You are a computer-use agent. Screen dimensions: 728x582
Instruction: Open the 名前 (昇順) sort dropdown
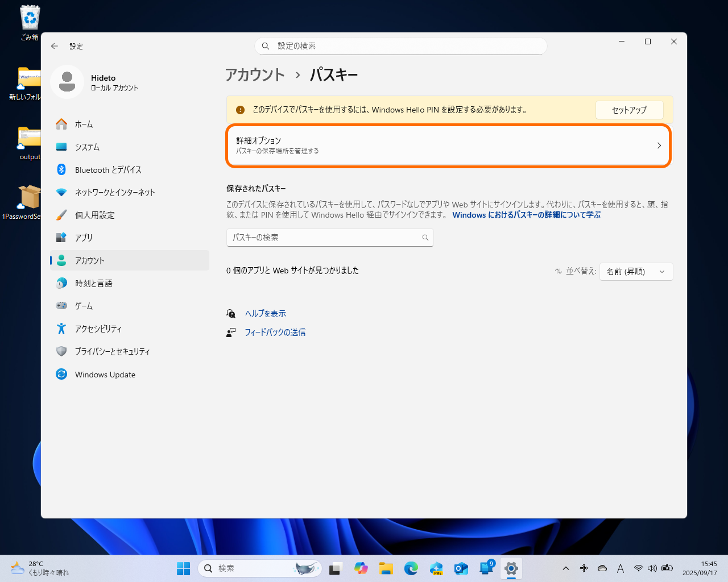(x=636, y=271)
